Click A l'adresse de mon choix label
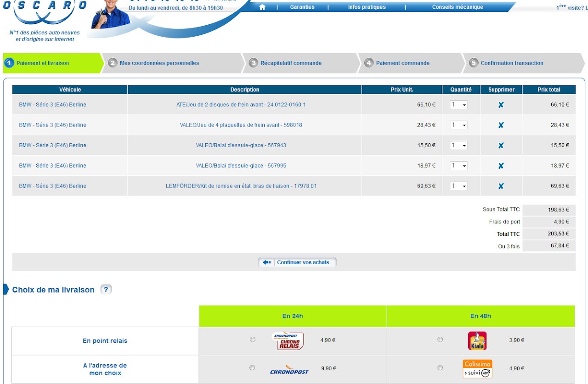Screen dimensions: 588x384 [x=105, y=369]
